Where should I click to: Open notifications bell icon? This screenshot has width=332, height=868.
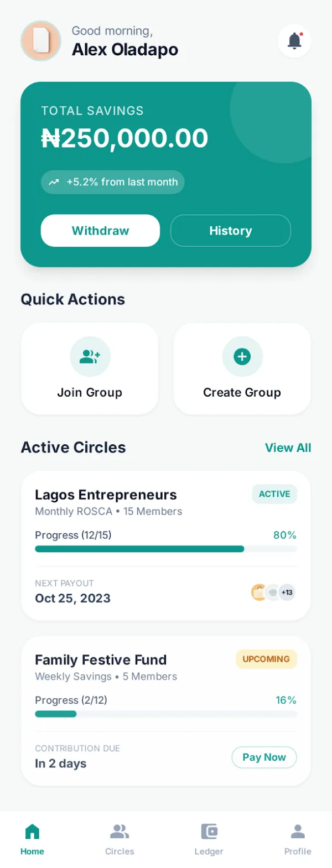tap(294, 40)
